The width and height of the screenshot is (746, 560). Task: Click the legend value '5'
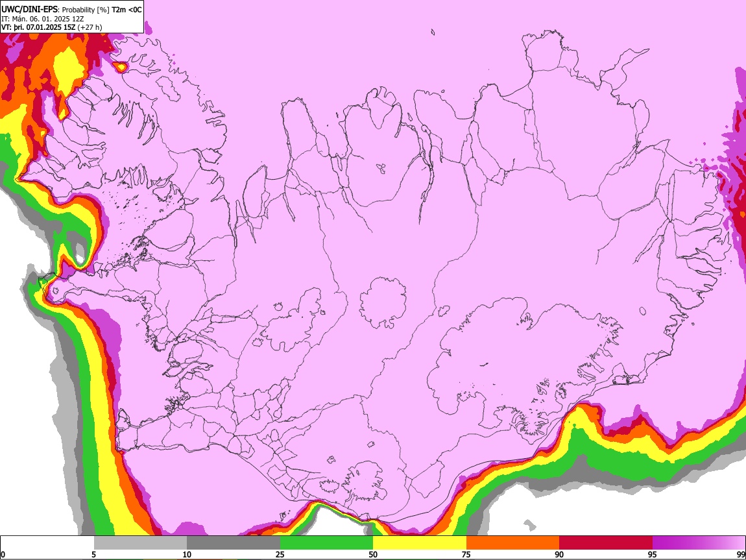93,555
